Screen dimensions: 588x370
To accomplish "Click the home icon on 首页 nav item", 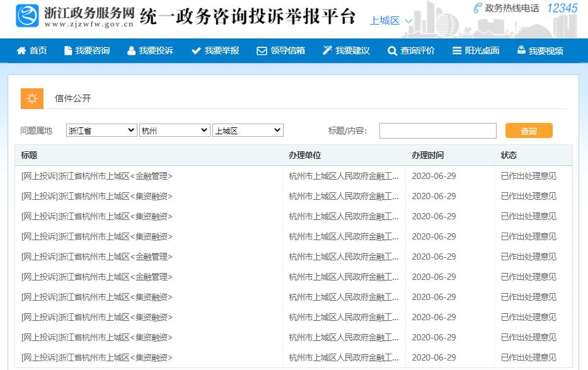I will (x=20, y=50).
